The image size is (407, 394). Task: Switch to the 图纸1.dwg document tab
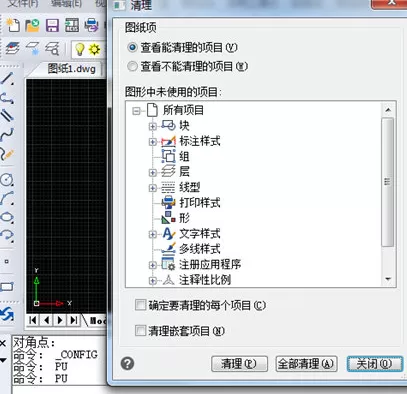pos(71,69)
